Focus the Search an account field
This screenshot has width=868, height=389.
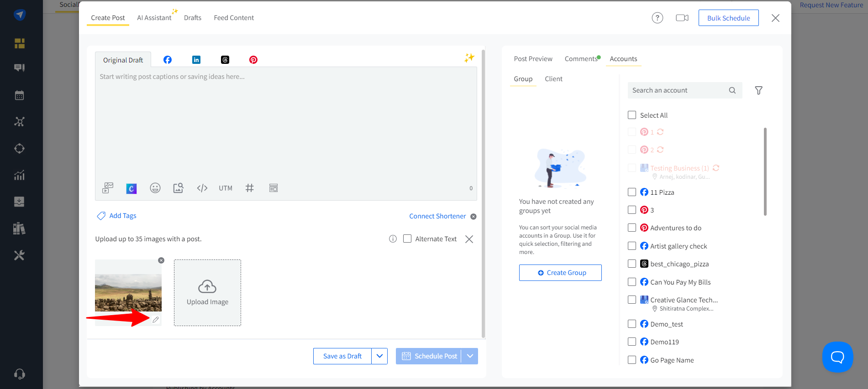point(678,90)
